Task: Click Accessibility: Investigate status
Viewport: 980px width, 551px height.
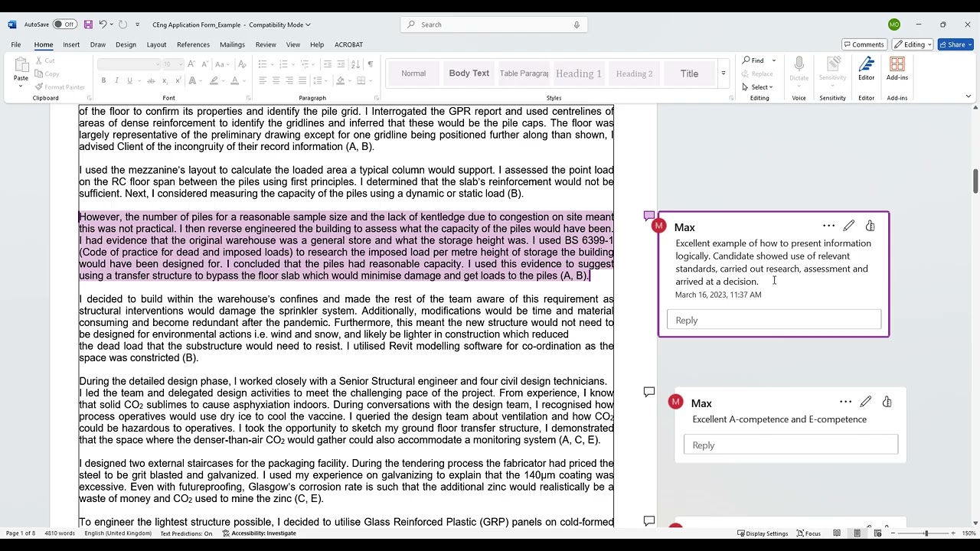Action: pyautogui.click(x=259, y=533)
